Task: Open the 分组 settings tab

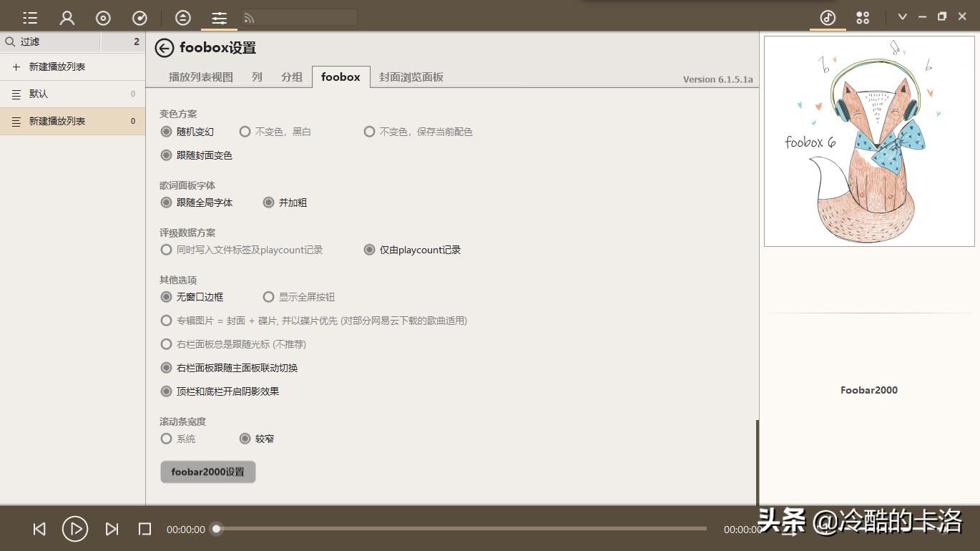Action: pyautogui.click(x=291, y=77)
